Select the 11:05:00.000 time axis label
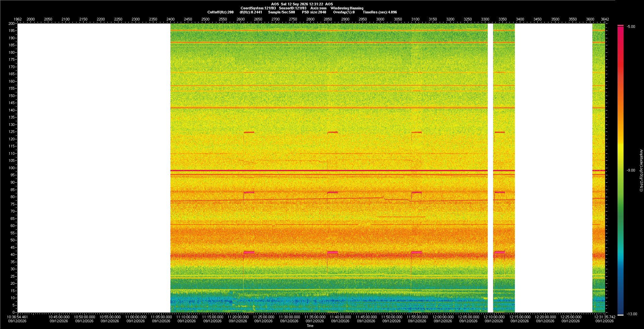 (161, 317)
